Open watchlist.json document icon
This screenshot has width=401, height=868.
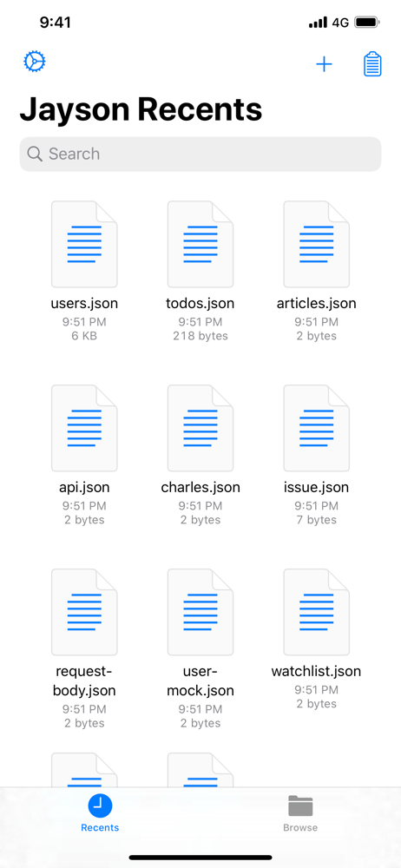coord(316,612)
